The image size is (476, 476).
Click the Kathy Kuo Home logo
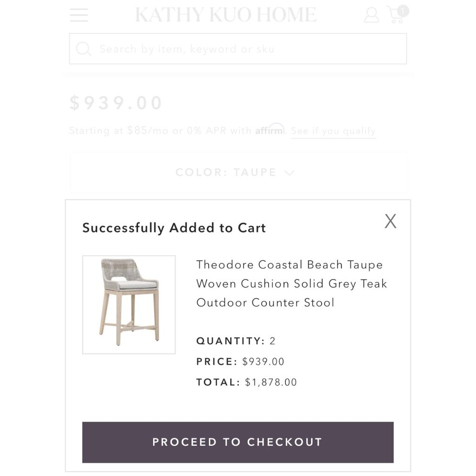pyautogui.click(x=226, y=15)
